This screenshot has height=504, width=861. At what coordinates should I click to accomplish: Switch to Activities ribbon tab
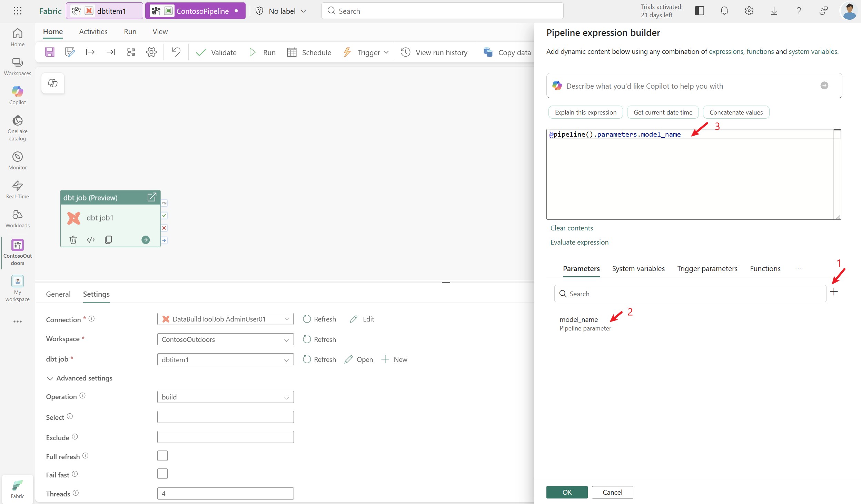point(93,32)
